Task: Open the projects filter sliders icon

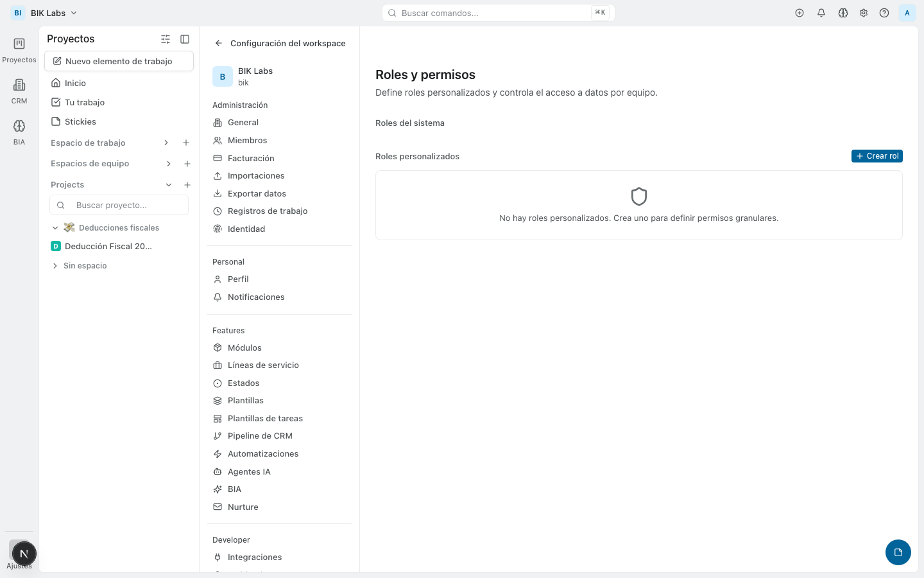Action: point(166,39)
